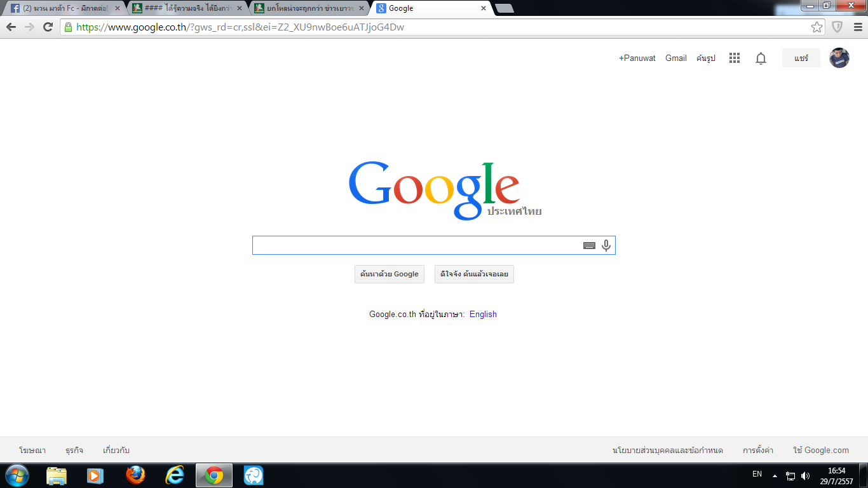Bookmark this page with the star icon
868x488 pixels.
[817, 27]
